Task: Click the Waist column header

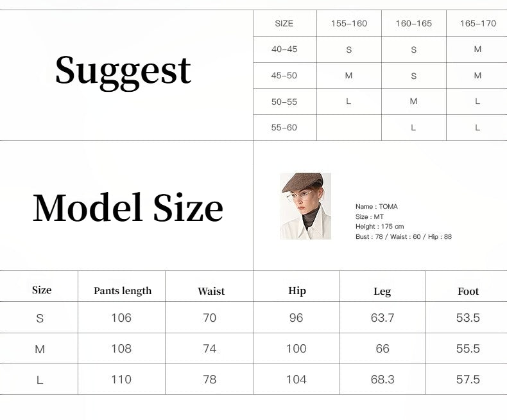Action: (211, 292)
